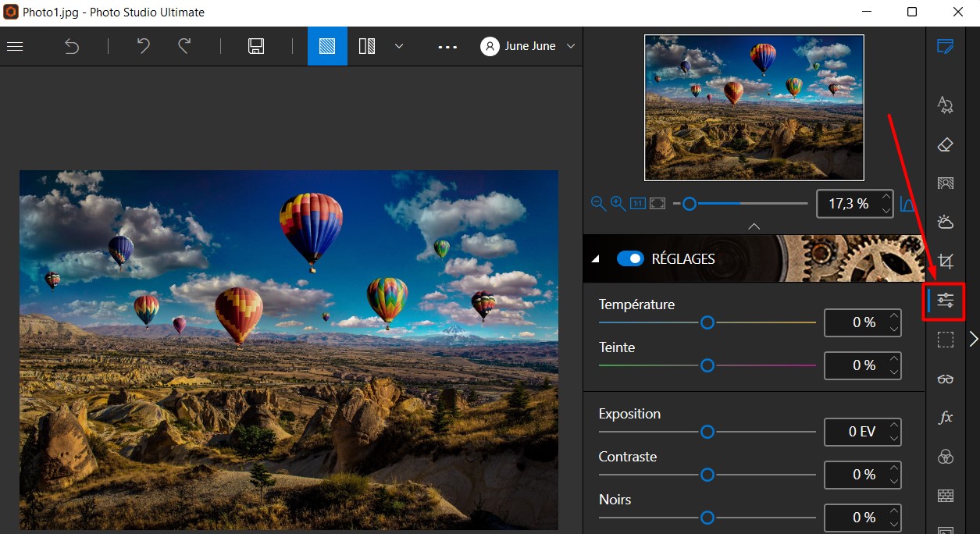
Task: Select the dashed-rectangle selection tool
Action: point(946,340)
